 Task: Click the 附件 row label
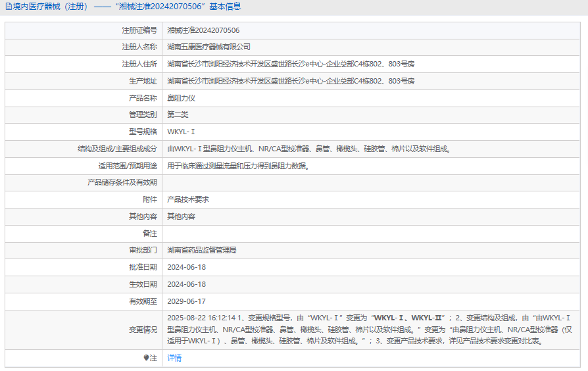point(150,199)
